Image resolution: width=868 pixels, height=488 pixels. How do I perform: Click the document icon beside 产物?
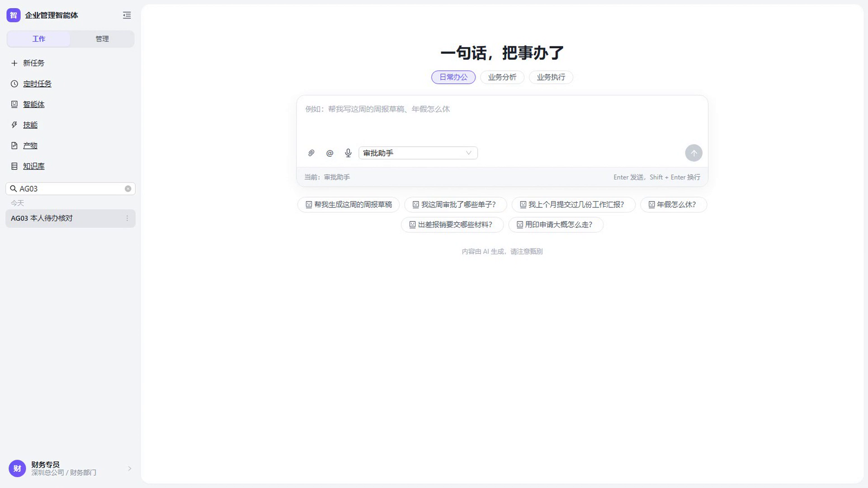click(14, 146)
